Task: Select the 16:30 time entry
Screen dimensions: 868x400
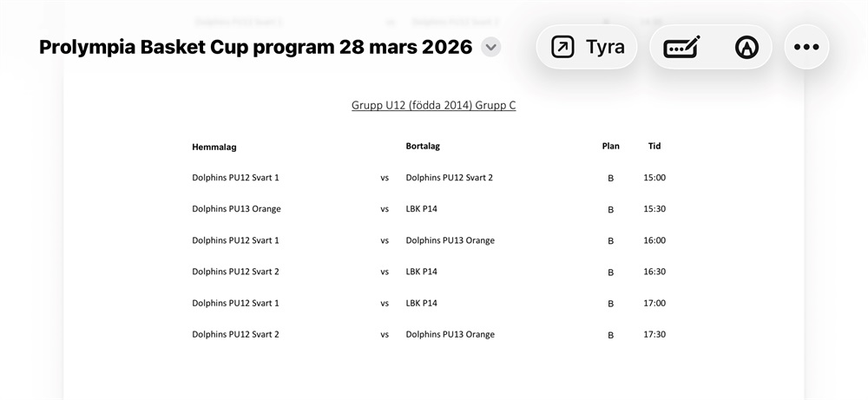Action: pos(654,272)
